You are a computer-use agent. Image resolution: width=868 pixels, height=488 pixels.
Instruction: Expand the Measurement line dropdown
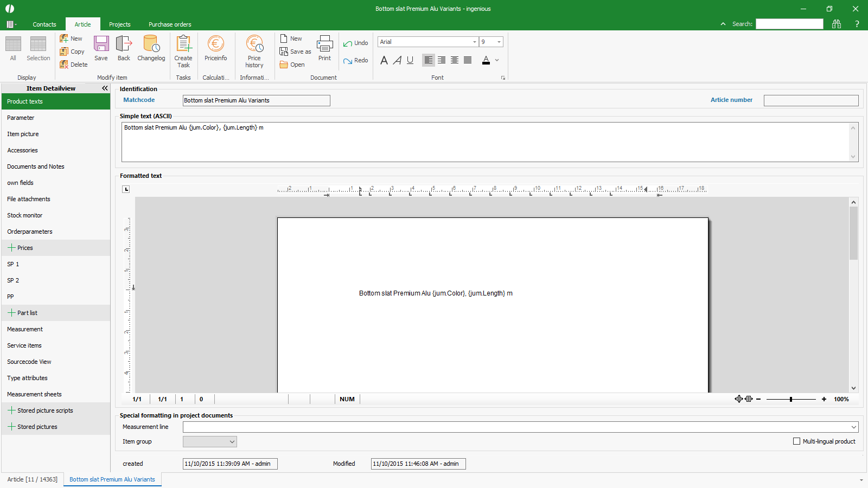853,427
